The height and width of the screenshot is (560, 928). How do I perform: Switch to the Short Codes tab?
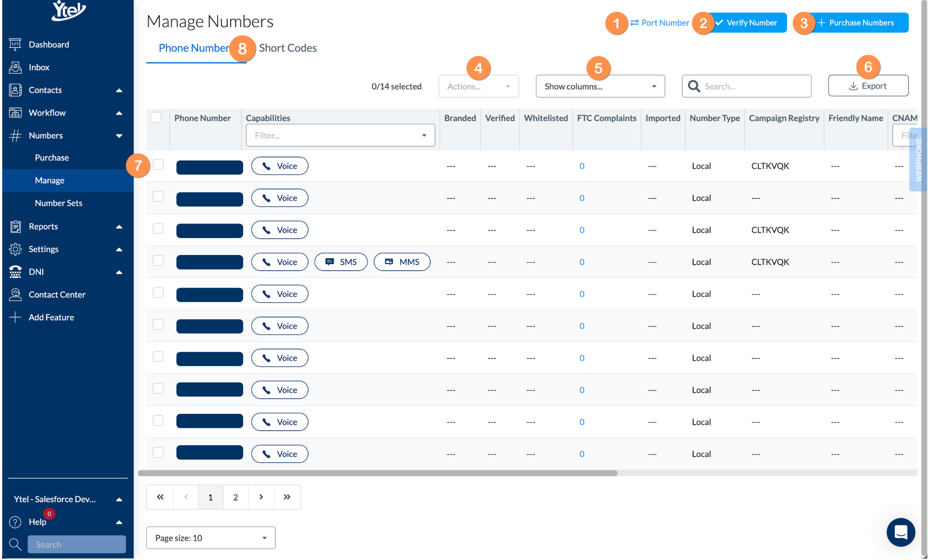(x=288, y=48)
